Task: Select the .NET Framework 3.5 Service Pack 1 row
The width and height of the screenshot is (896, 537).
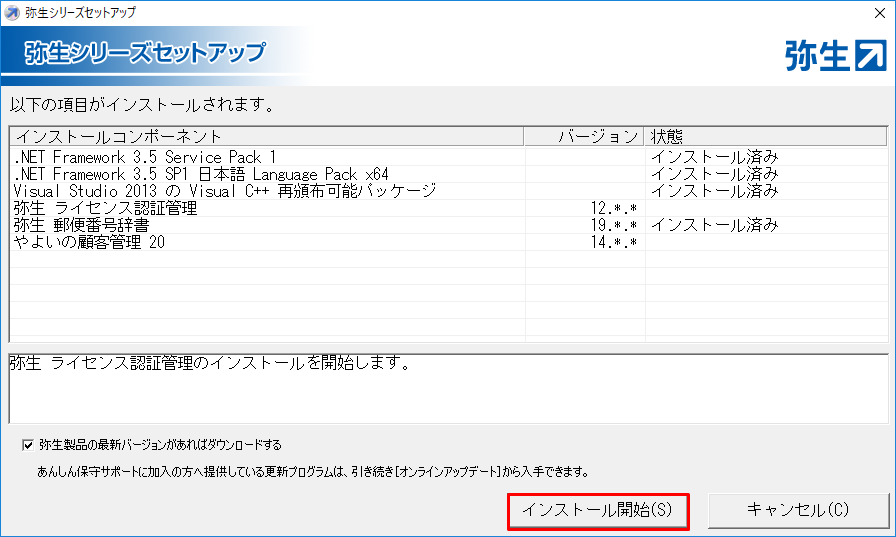Action: [x=146, y=157]
